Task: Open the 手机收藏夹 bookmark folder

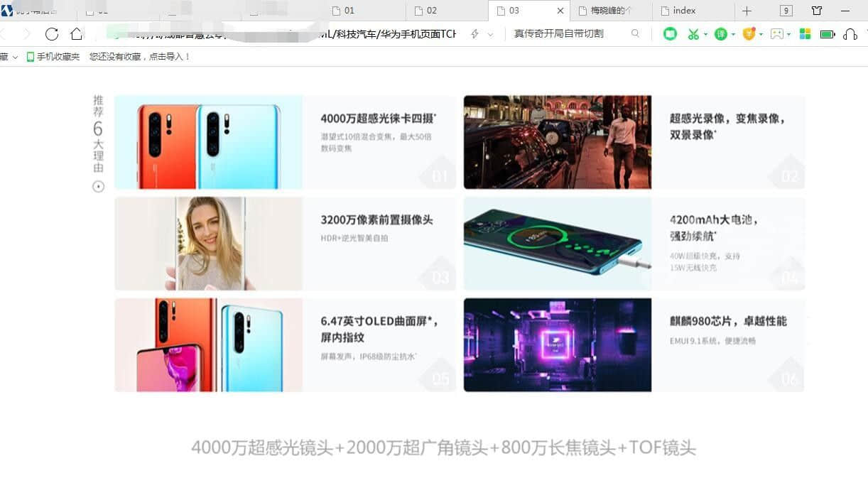Action: (x=53, y=57)
